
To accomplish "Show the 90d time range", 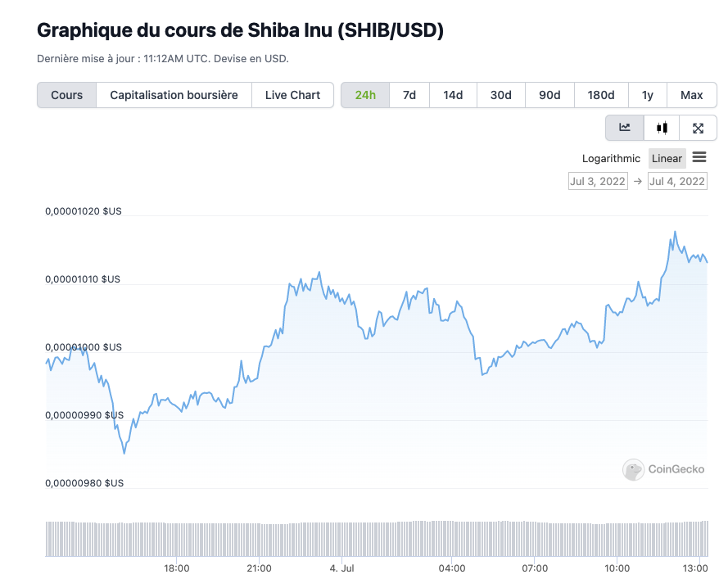I will pos(549,95).
